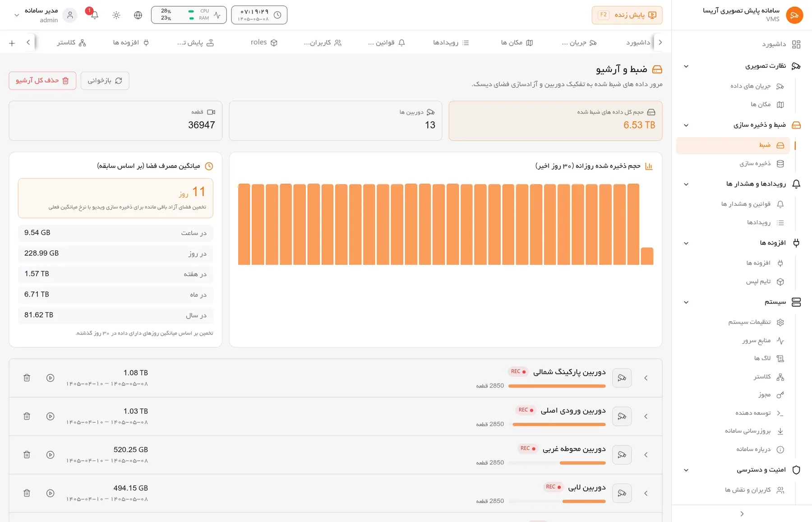This screenshot has height=522, width=812.
Task: Click the توسعه دهنده terminal icon
Action: pos(780,413)
